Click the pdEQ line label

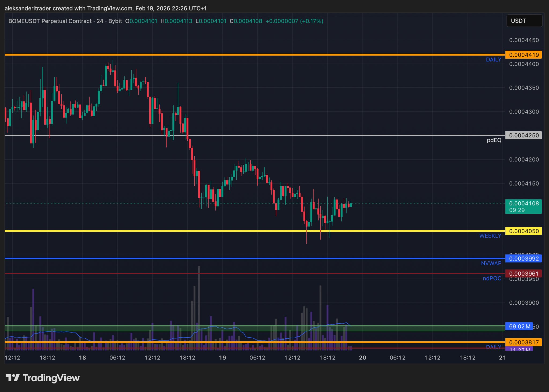[x=494, y=140]
